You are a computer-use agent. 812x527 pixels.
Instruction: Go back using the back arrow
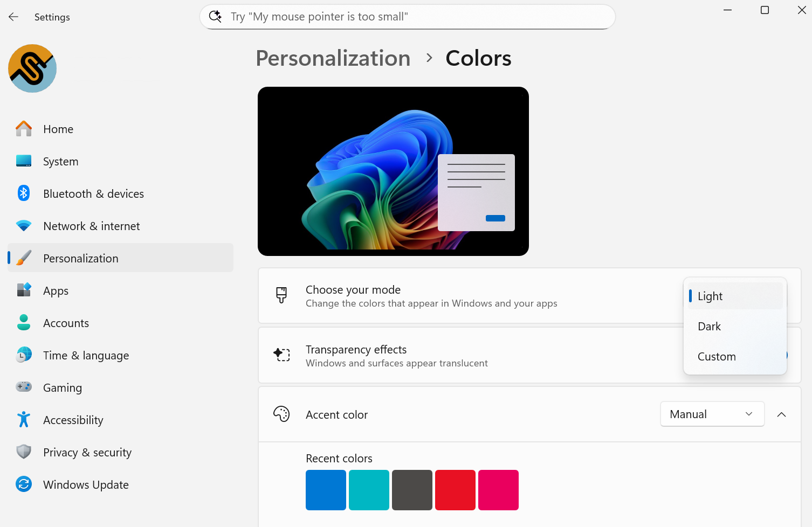click(x=13, y=17)
